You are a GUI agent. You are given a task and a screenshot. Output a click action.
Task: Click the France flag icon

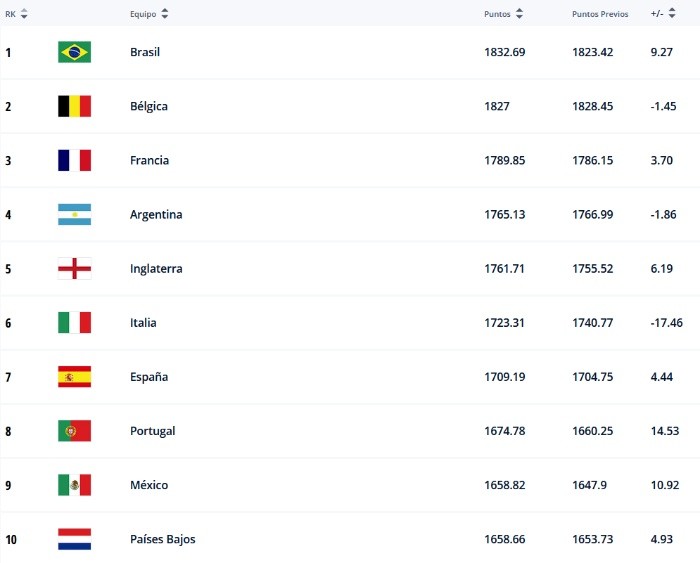pyautogui.click(x=74, y=160)
